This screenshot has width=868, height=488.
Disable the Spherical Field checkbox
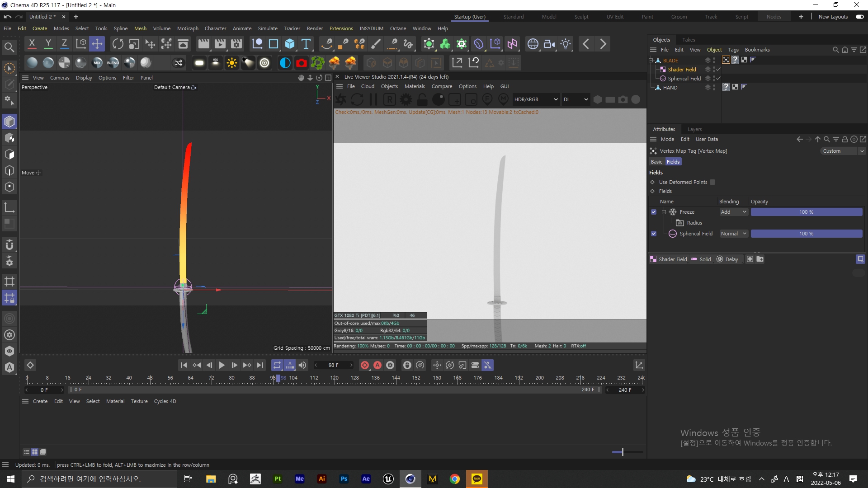[654, 234]
